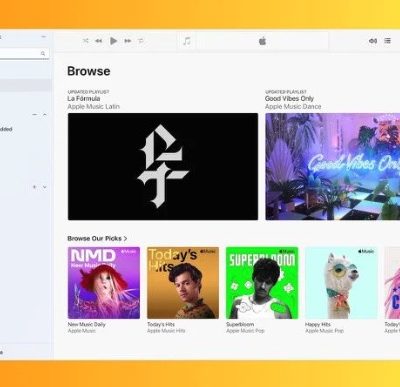The image size is (400, 387).
Task: Click Apple Music Pop under Superbloom
Action: click(x=245, y=331)
